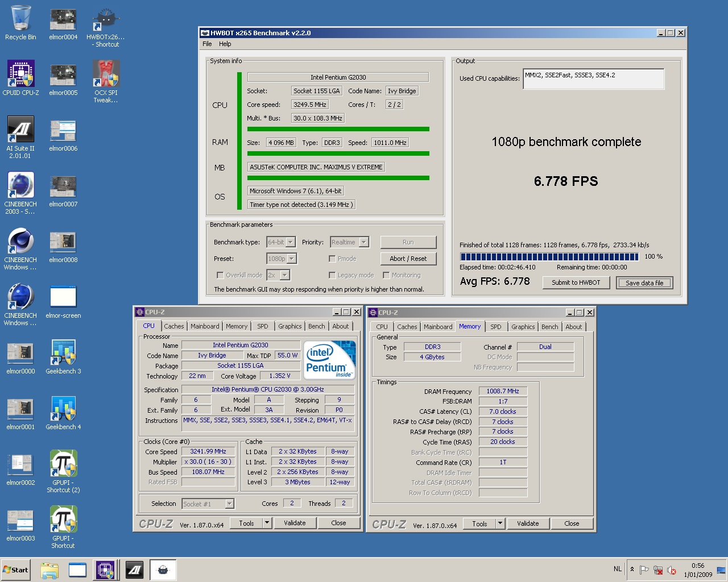Click the disabled Run button
The height and width of the screenshot is (582, 728).
(408, 242)
